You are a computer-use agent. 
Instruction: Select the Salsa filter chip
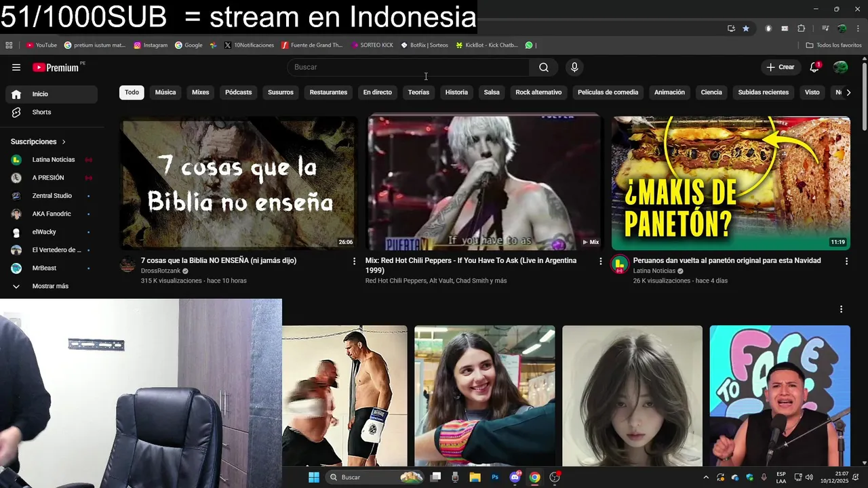click(492, 92)
